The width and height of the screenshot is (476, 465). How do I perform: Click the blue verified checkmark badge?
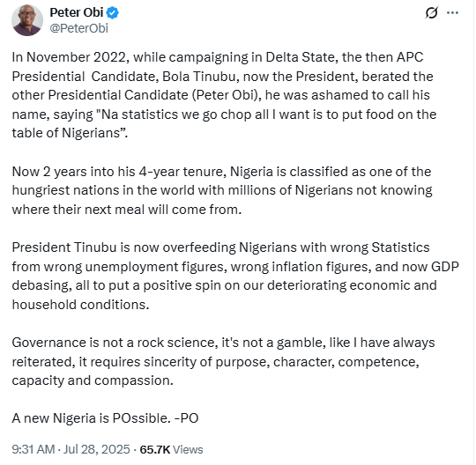pos(113,12)
